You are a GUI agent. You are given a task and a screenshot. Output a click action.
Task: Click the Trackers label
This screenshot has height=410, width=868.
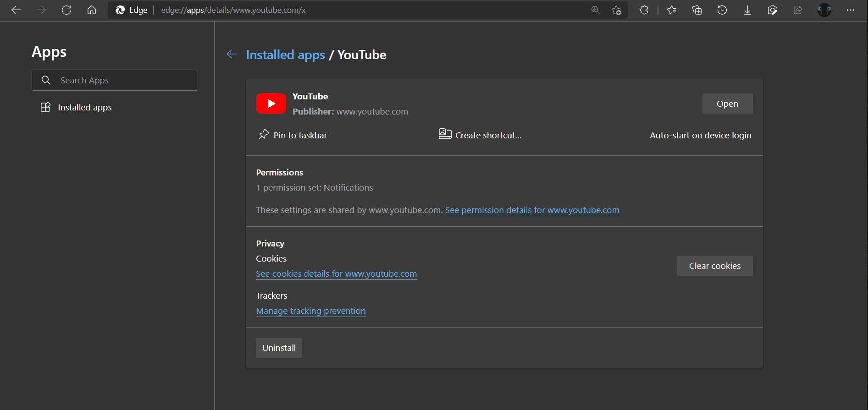coord(271,296)
